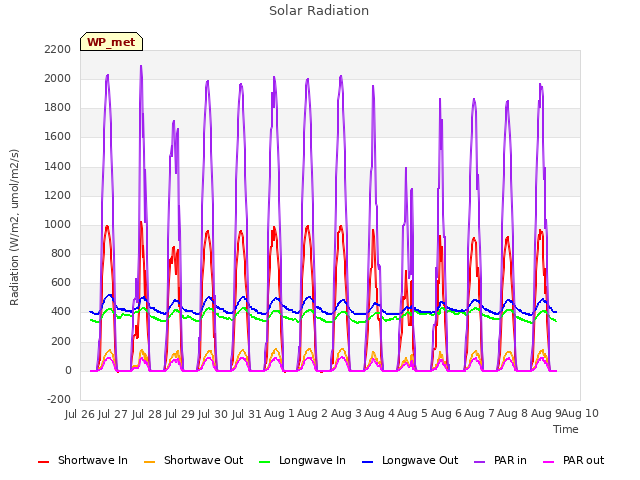
Task: Click the purple PAR in legend swatch
Action: [x=480, y=462]
